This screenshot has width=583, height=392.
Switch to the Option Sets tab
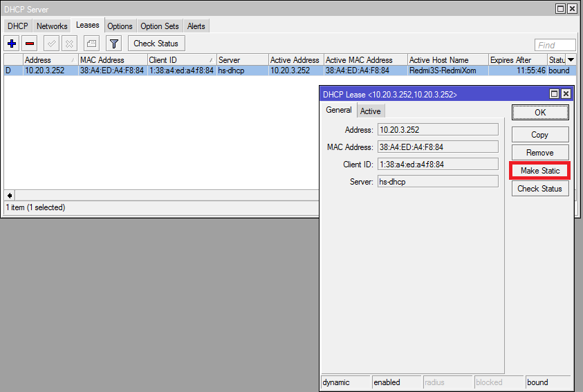click(x=160, y=26)
